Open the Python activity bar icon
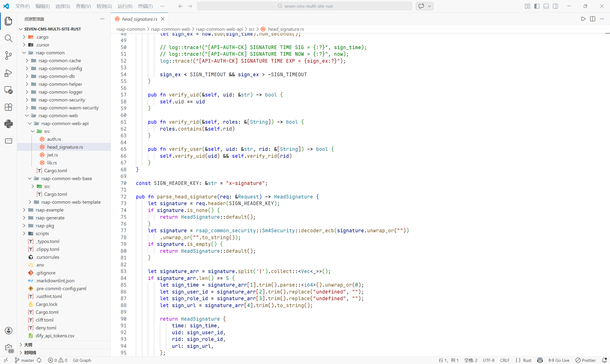The width and height of the screenshot is (610, 364). pyautogui.click(x=9, y=124)
